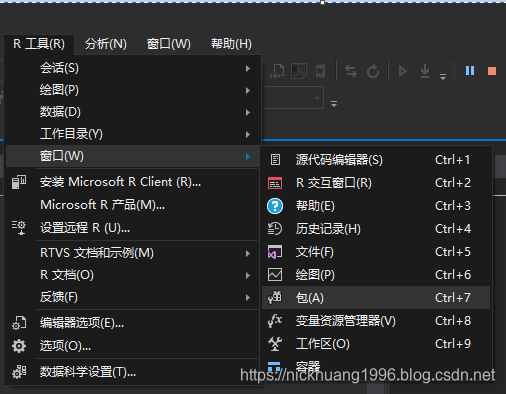The image size is (506, 394).
Task: Click Microsoft R 产品(M)... entry
Action: pyautogui.click(x=133, y=205)
